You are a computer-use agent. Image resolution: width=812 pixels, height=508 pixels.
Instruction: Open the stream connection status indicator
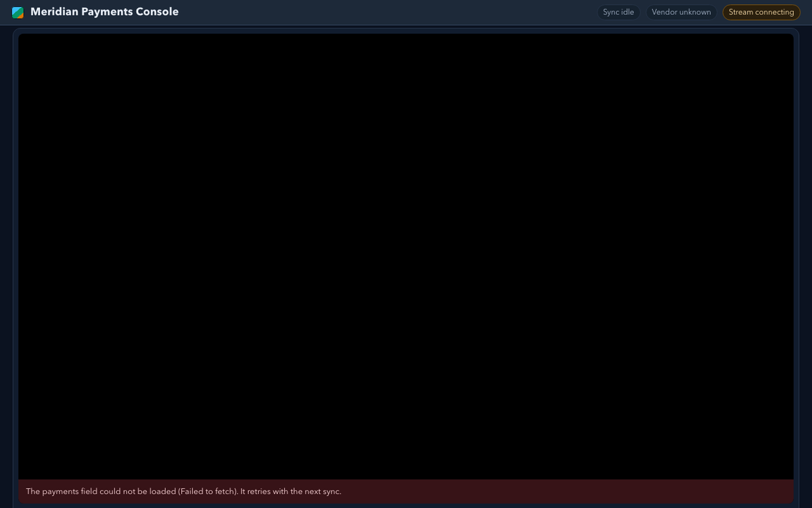[x=761, y=12]
